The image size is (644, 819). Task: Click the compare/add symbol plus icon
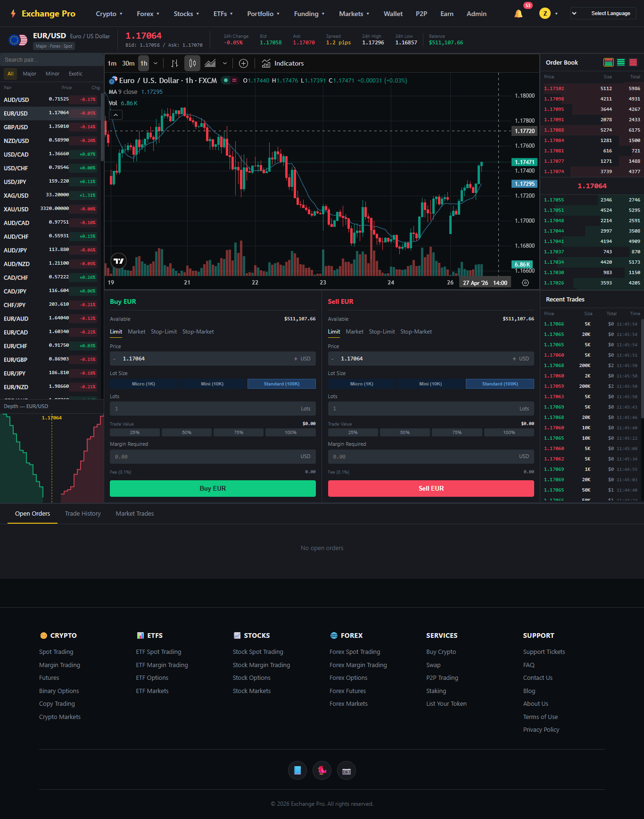point(244,63)
